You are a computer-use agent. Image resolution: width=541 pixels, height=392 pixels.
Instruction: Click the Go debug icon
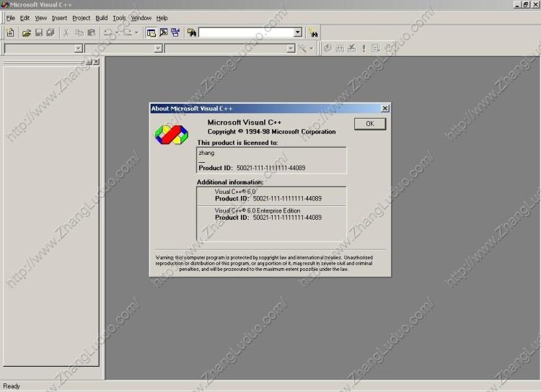(376, 48)
